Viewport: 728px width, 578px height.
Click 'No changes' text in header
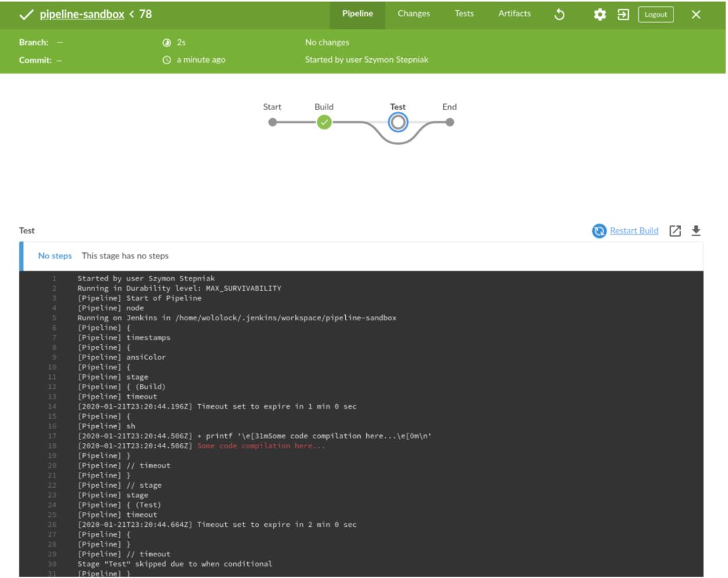[x=327, y=42]
